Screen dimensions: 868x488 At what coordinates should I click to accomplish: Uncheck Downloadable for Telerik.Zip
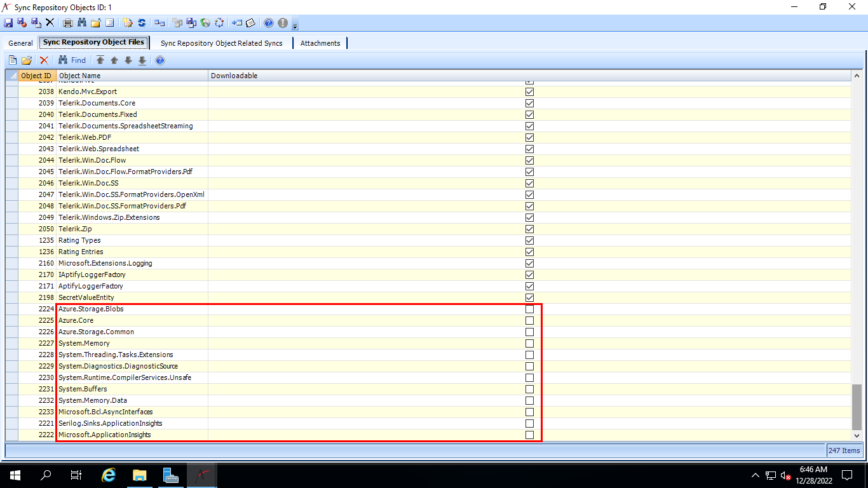pos(529,229)
